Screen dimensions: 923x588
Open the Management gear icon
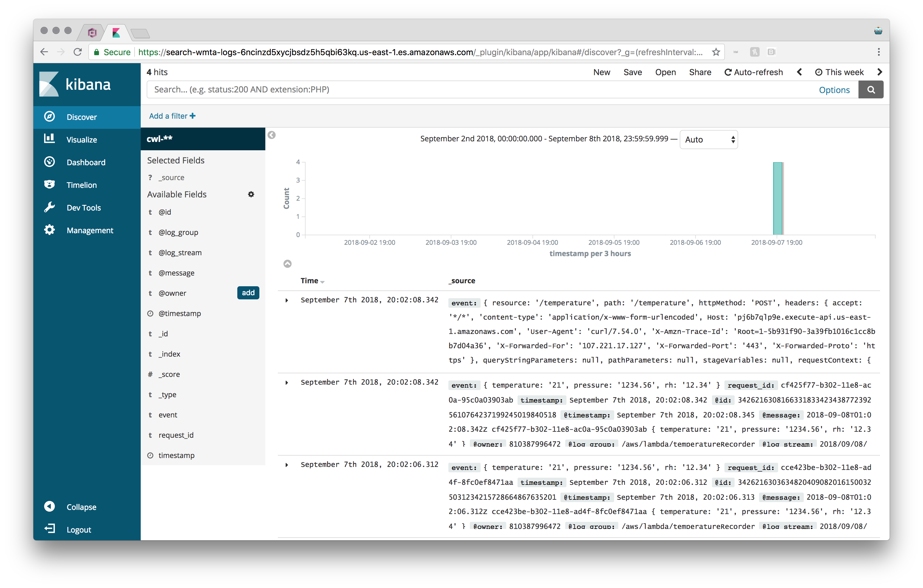tap(49, 230)
